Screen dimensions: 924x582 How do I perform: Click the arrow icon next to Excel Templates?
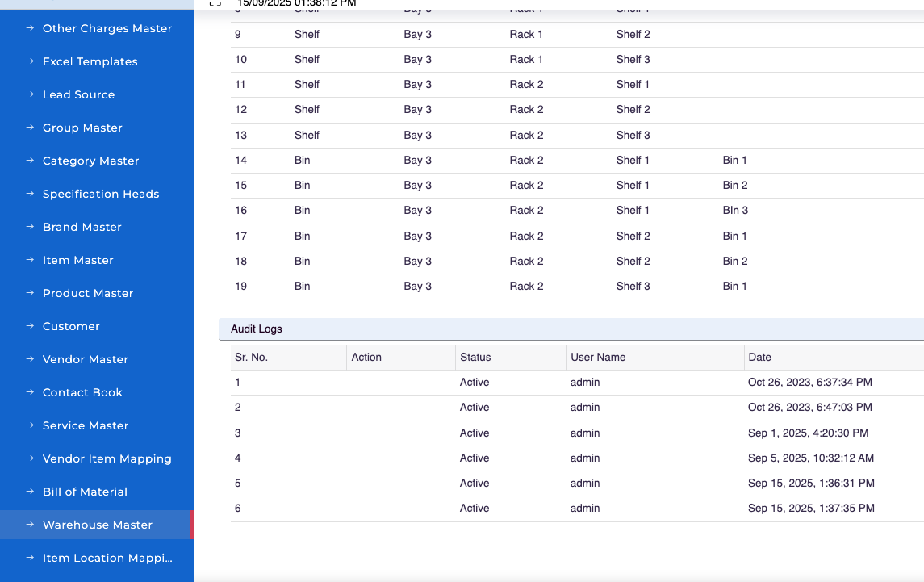30,61
